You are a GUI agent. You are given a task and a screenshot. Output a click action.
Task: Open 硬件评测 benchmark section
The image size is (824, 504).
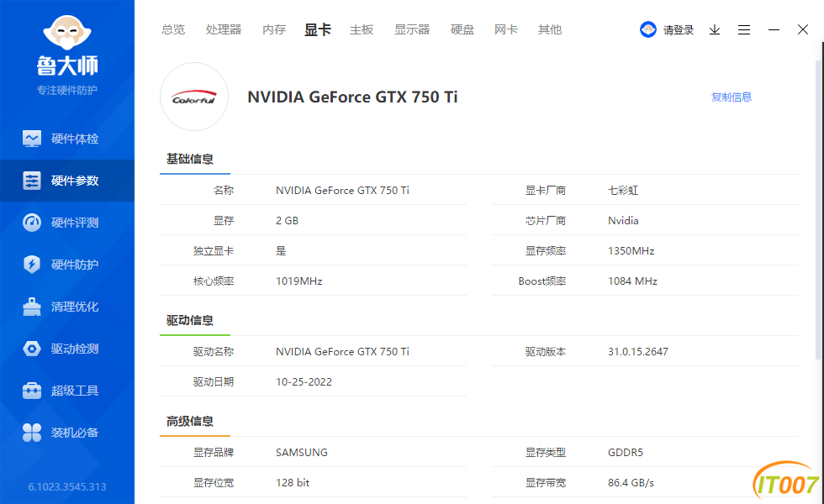click(67, 223)
